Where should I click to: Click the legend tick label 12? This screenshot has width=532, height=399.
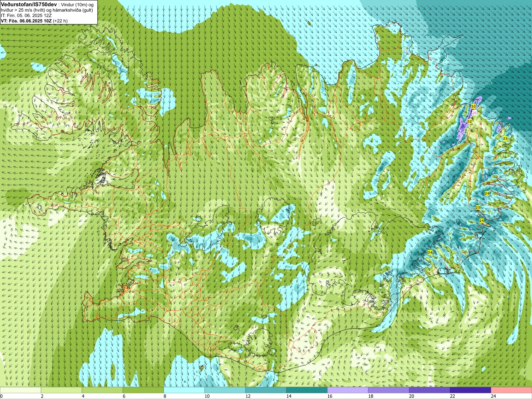(x=248, y=396)
